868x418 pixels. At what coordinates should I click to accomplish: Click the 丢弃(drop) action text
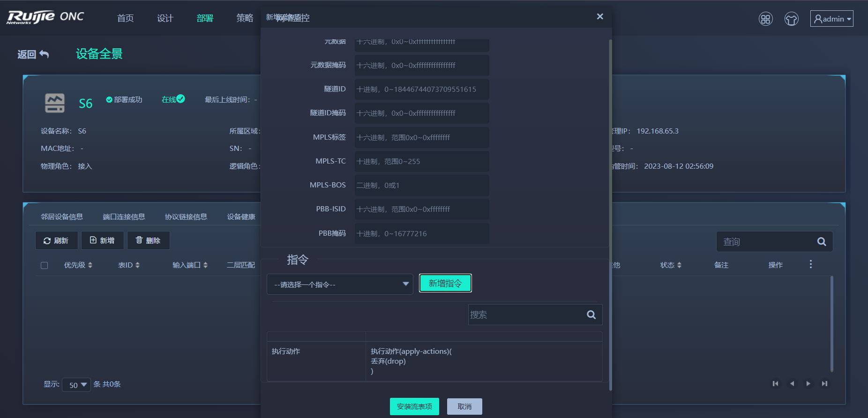tap(388, 361)
